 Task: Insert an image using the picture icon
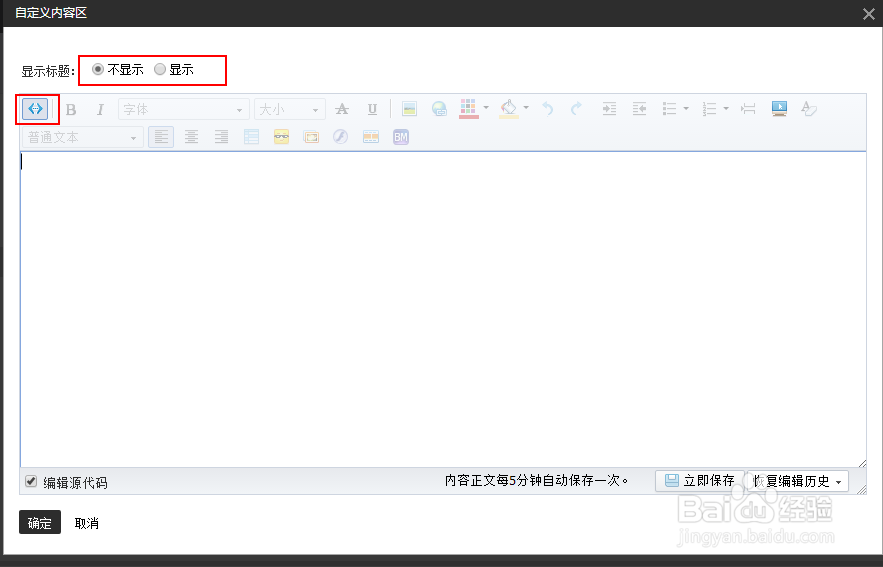[x=409, y=109]
